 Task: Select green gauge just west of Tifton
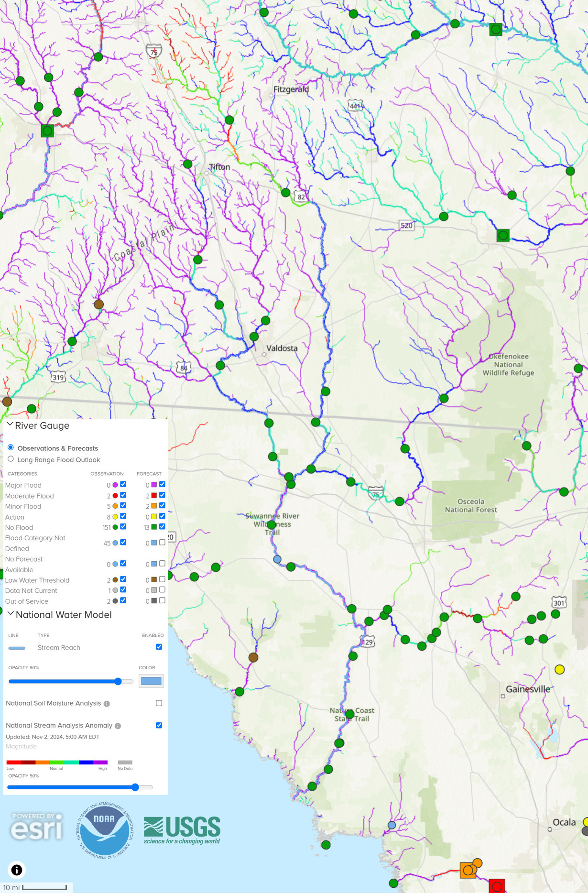click(x=188, y=164)
